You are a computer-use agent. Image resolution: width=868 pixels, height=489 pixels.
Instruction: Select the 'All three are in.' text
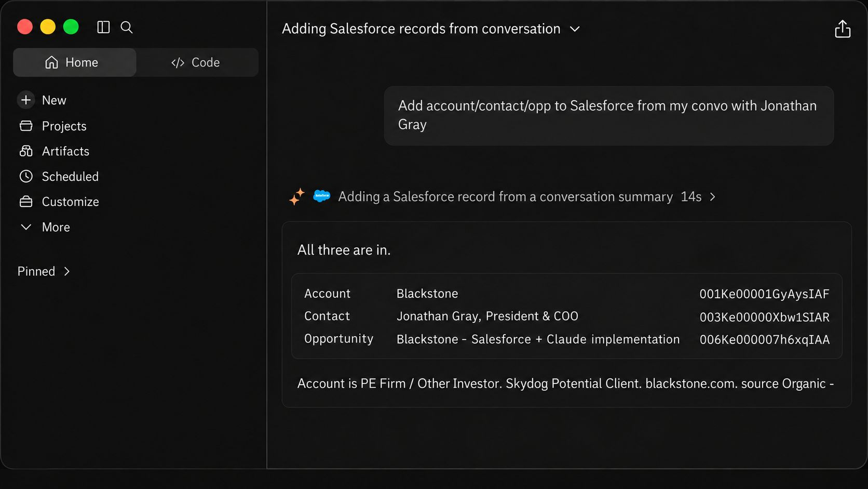click(x=344, y=250)
